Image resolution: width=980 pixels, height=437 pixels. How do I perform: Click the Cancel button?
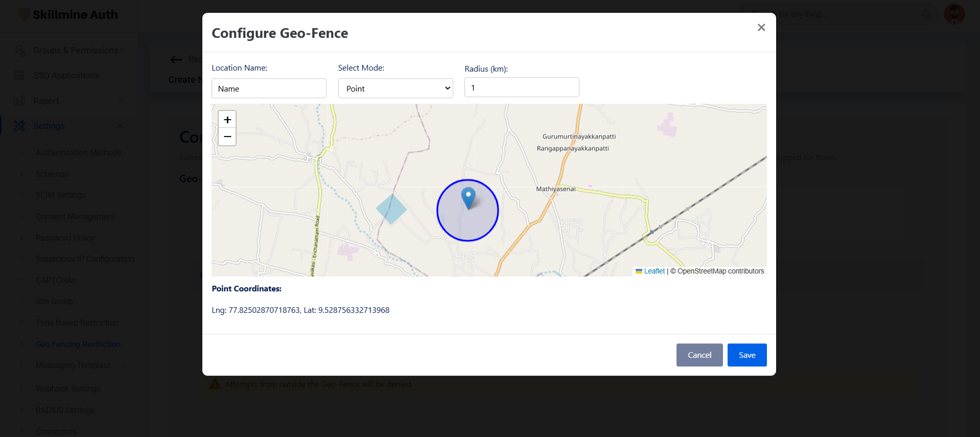click(699, 355)
